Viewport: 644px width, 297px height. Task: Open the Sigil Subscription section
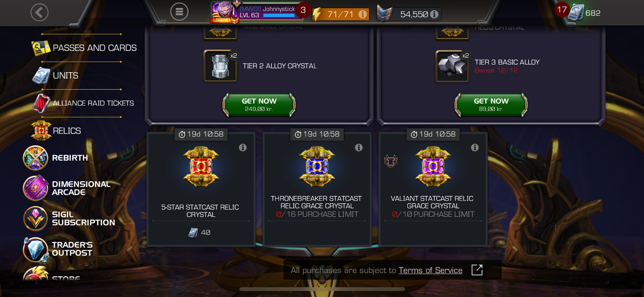point(69,219)
